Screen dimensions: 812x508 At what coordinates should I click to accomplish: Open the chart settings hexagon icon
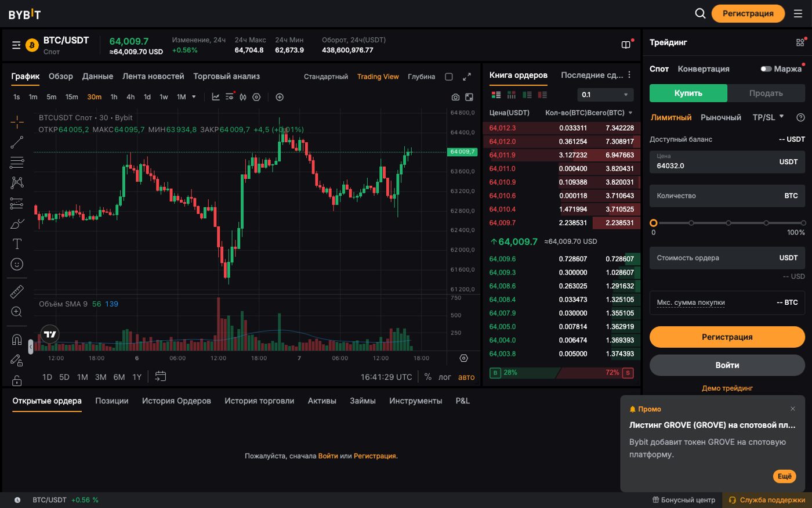(x=256, y=97)
